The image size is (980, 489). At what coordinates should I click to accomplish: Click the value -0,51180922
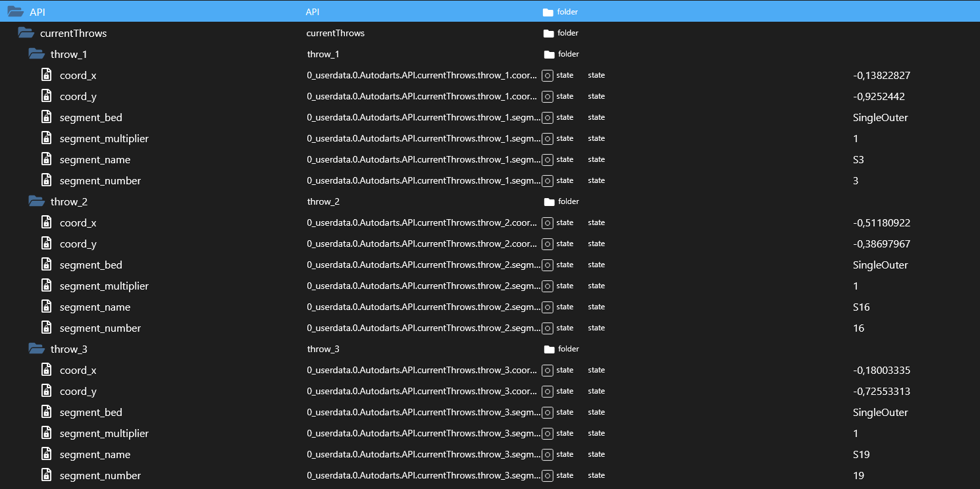881,222
